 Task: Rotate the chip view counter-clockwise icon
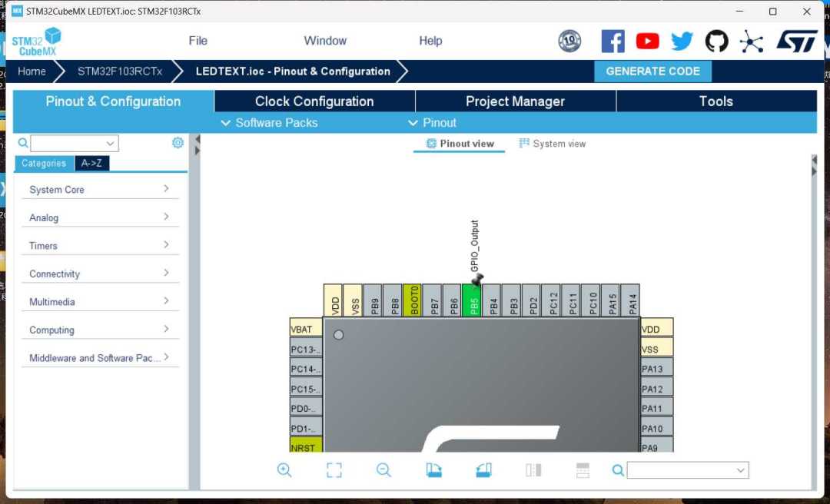pos(483,469)
